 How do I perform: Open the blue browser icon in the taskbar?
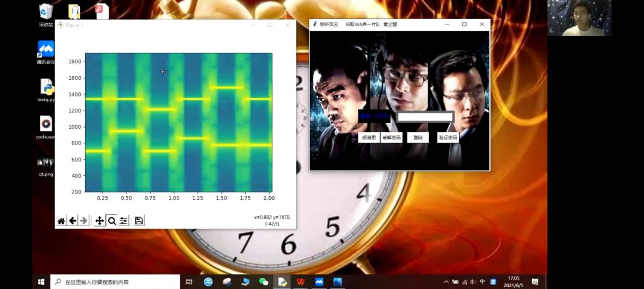(x=208, y=281)
